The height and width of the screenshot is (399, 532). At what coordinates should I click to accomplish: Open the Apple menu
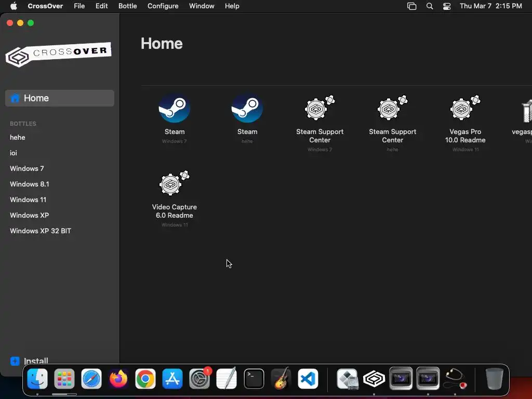pos(14,6)
